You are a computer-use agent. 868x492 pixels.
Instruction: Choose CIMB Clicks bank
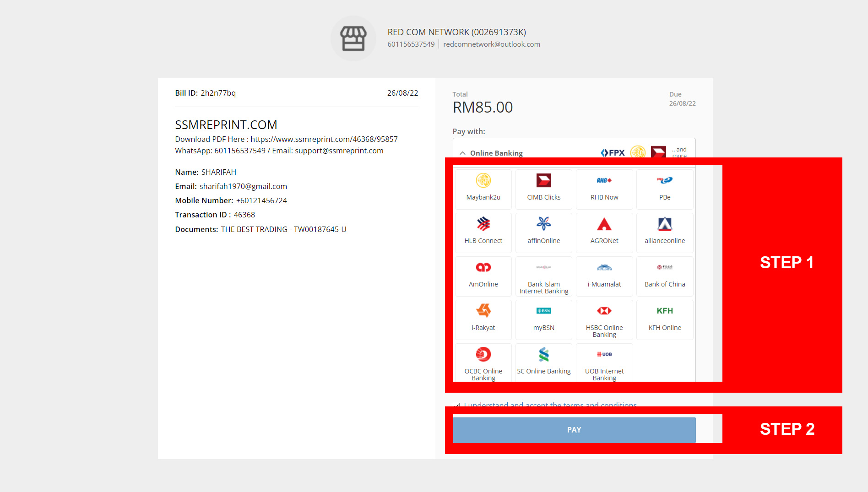[x=544, y=189]
